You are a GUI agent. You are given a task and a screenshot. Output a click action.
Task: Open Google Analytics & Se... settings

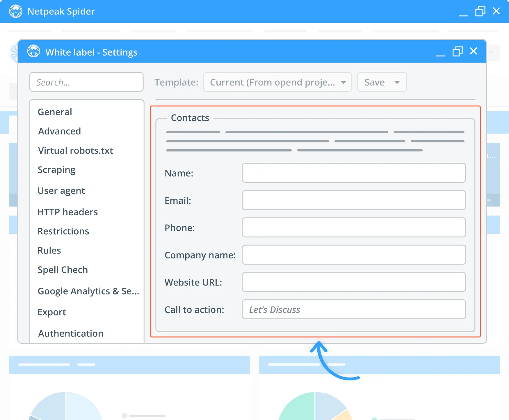88,291
